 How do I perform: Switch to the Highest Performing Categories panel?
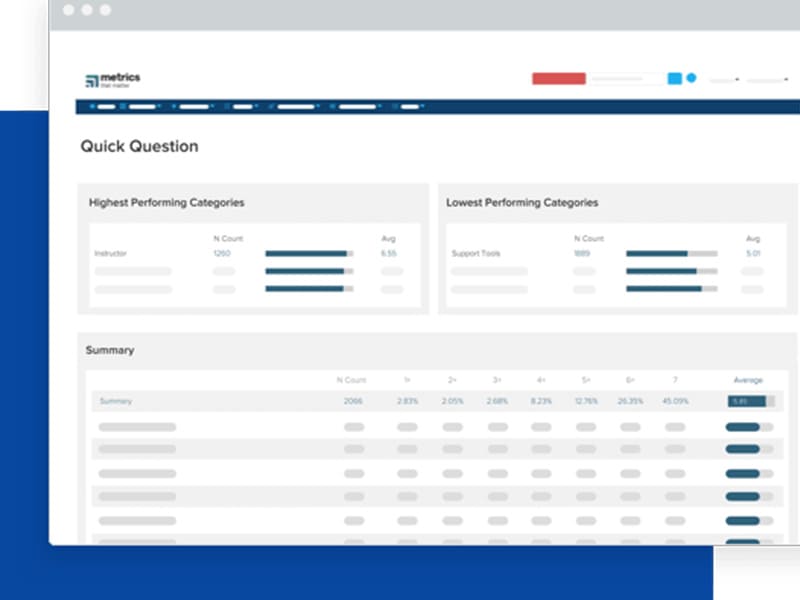pyautogui.click(x=166, y=203)
